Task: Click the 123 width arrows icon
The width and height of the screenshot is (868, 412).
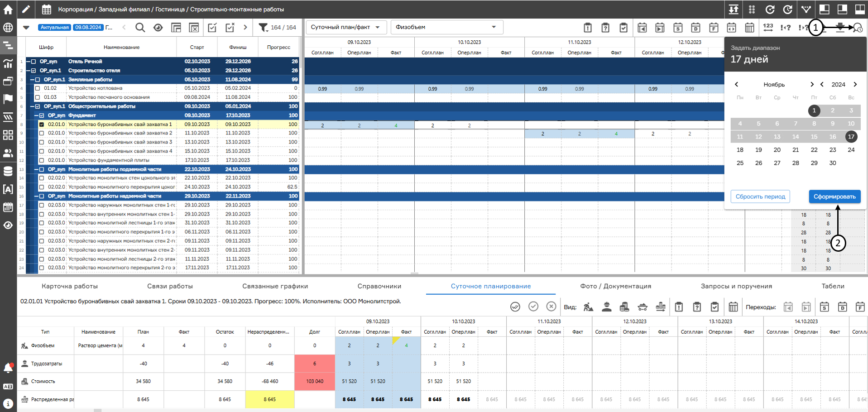Action: coord(768,28)
